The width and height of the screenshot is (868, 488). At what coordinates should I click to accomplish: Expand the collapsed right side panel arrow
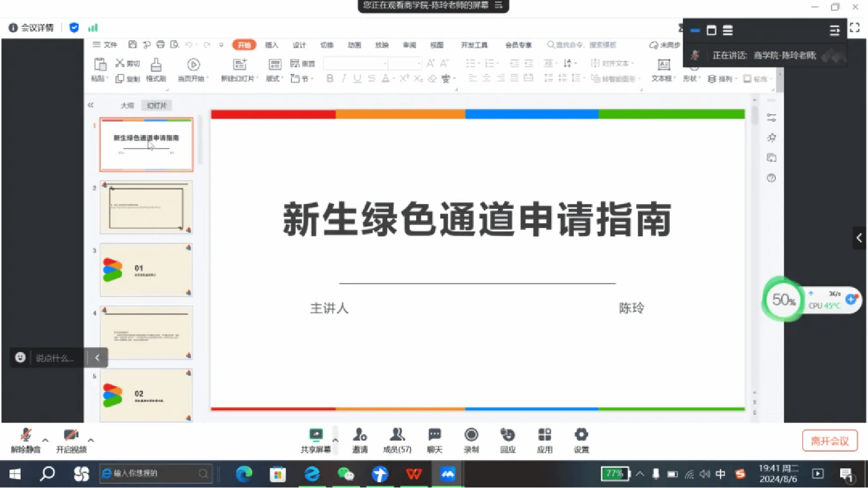point(859,238)
